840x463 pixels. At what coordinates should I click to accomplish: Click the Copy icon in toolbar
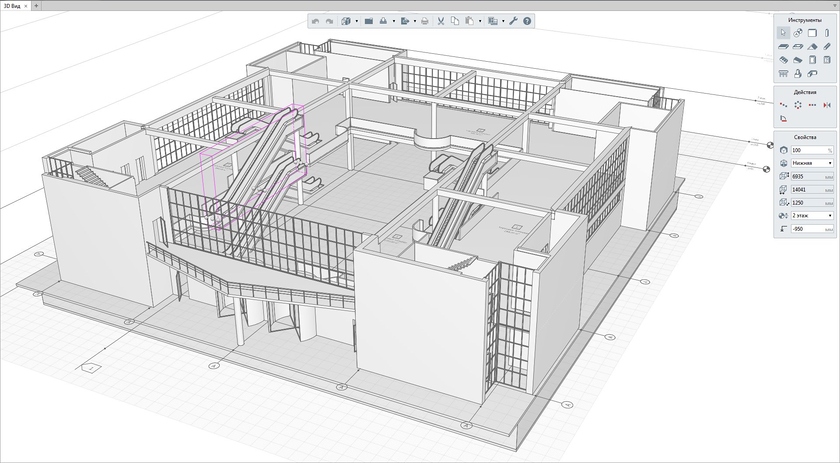pyautogui.click(x=454, y=20)
